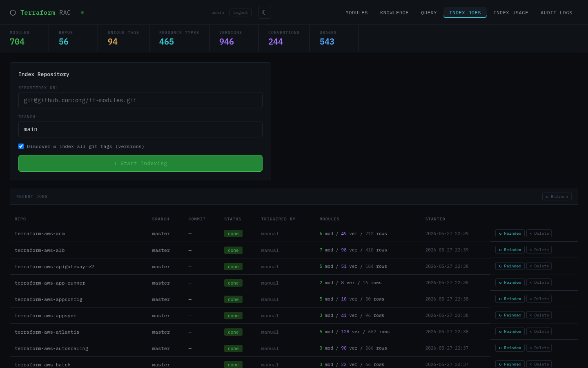Click the Index Repository heading
This screenshot has width=588, height=368.
(44, 74)
